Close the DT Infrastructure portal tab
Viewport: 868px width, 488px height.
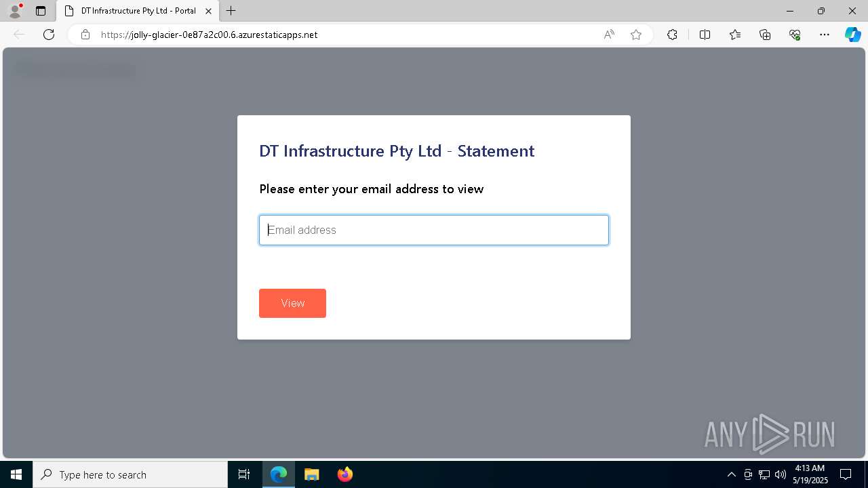208,11
